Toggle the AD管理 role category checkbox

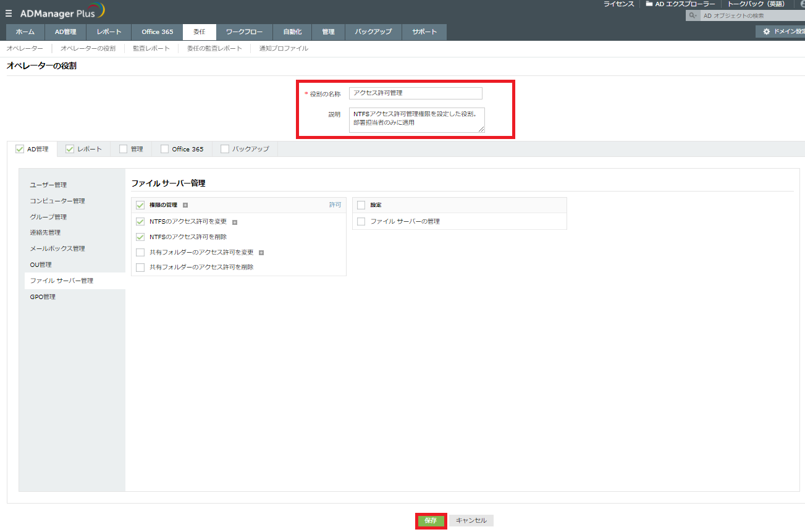click(20, 149)
